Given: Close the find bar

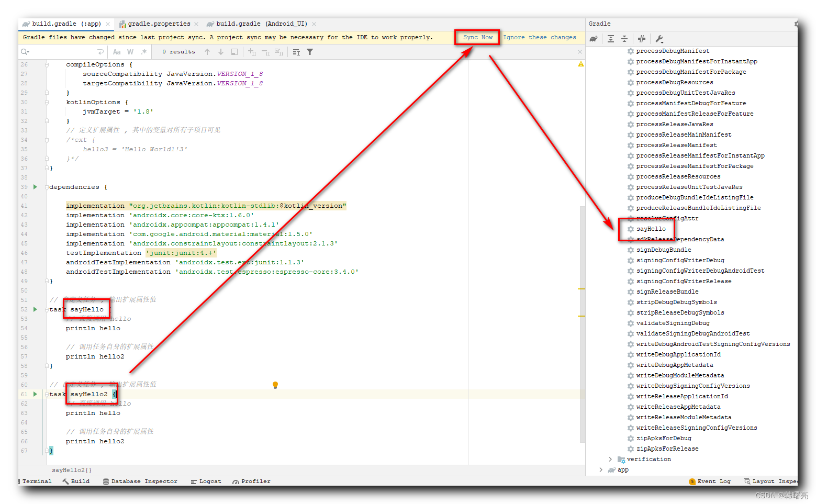Looking at the screenshot, I should click(x=579, y=52).
